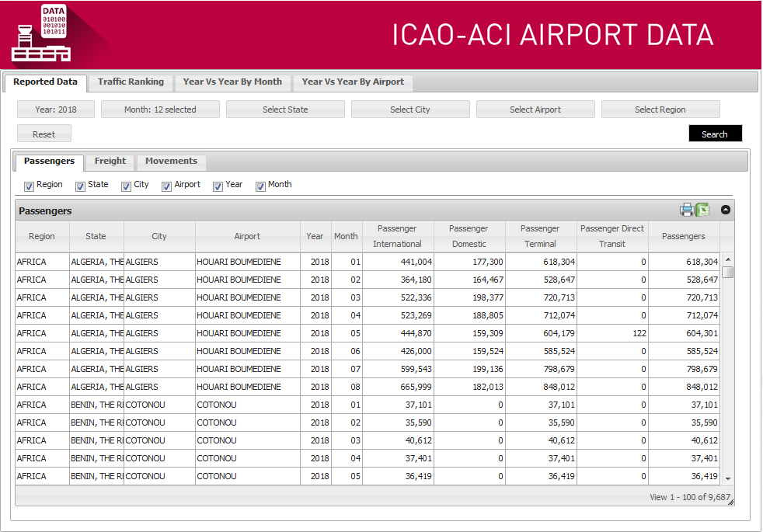Toggle the State column checkbox
763x532 pixels.
click(80, 186)
